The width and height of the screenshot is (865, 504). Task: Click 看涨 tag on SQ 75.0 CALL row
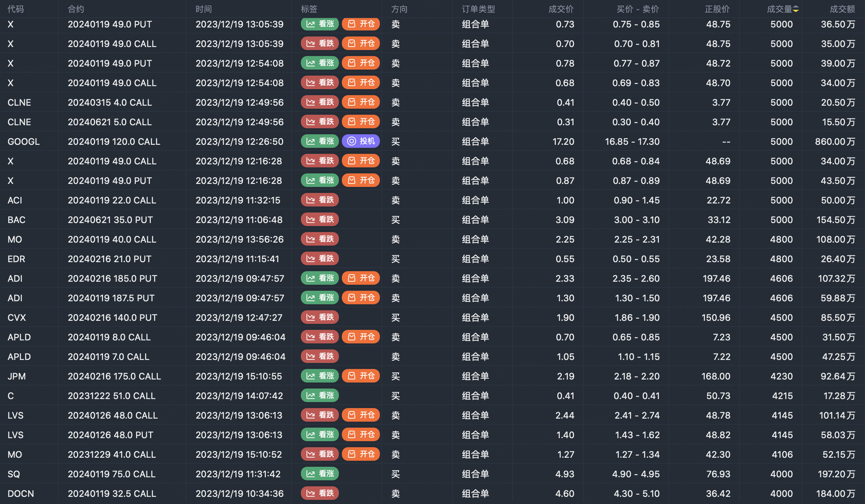pos(320,474)
